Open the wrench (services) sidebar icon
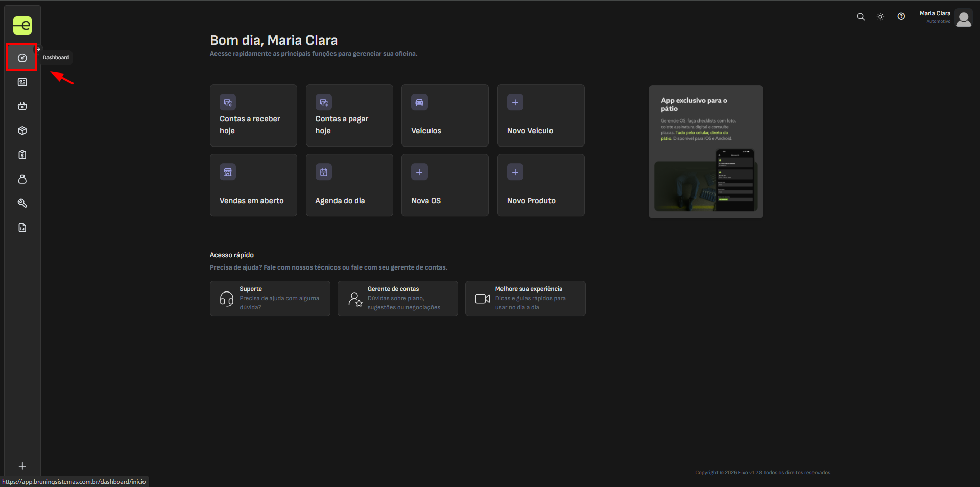Viewport: 980px width, 487px height. (22, 203)
